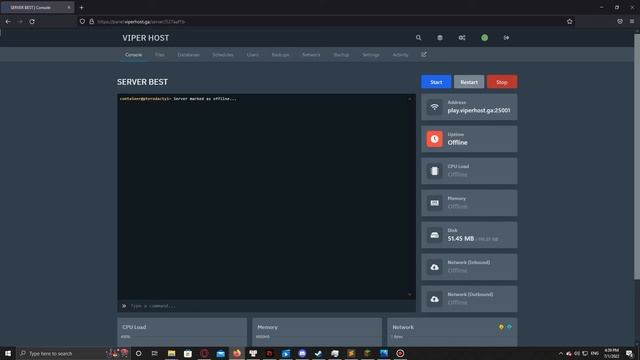Switch to the Files tab
Screen dimensions: 640x360
tap(160, 54)
